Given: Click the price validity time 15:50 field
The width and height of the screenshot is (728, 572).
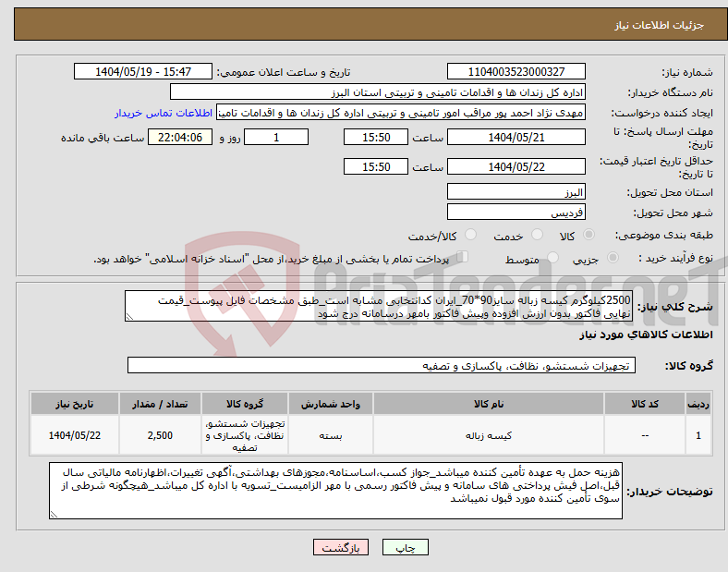Looking at the screenshot, I should [376, 166].
